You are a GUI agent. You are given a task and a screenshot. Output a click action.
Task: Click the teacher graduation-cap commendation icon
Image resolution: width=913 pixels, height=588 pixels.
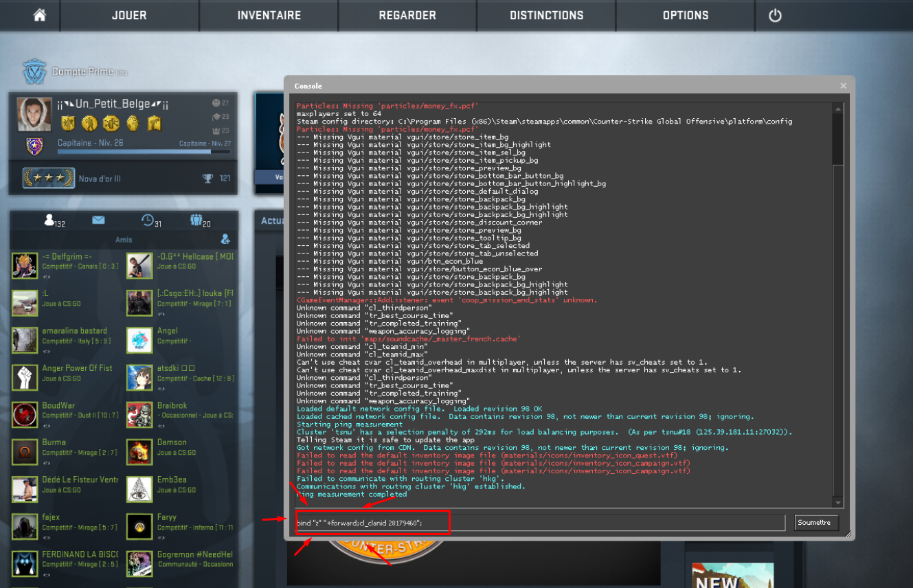click(x=216, y=117)
